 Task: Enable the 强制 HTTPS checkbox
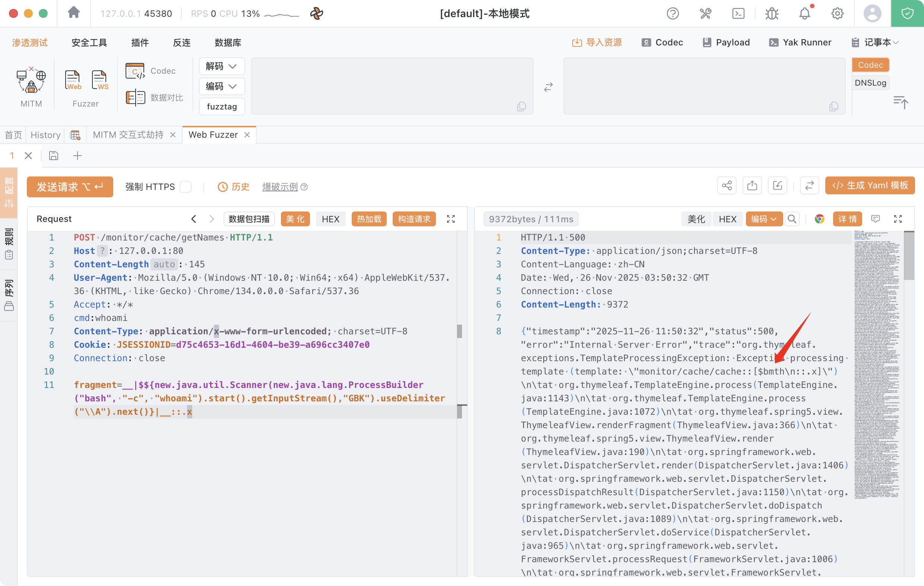(186, 187)
